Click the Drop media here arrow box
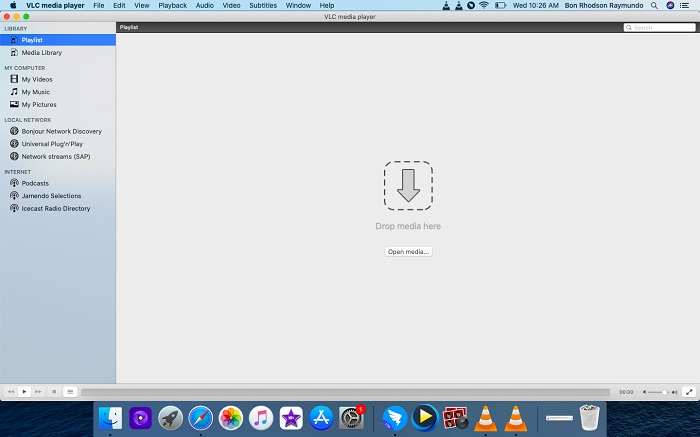The height and width of the screenshot is (437, 700). tap(408, 185)
